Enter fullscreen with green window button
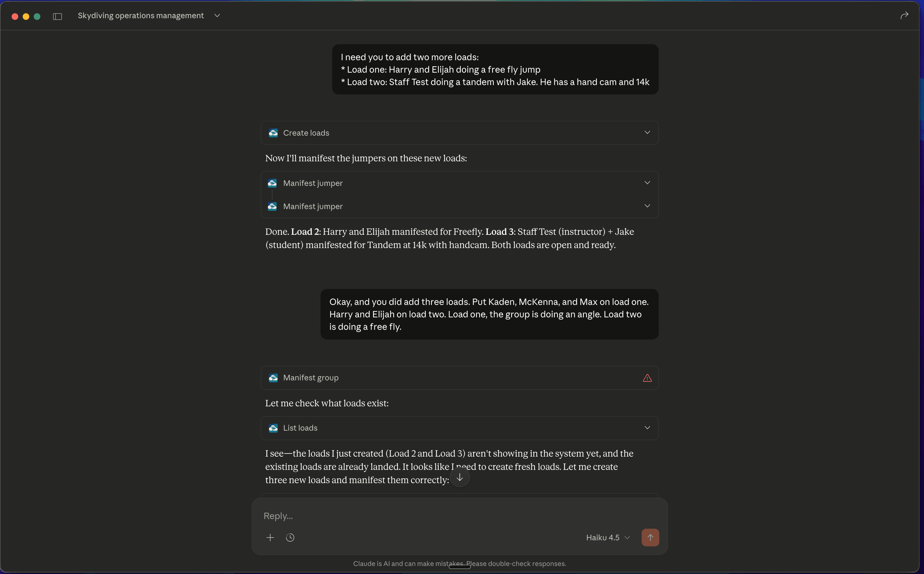924x574 pixels. coord(37,16)
